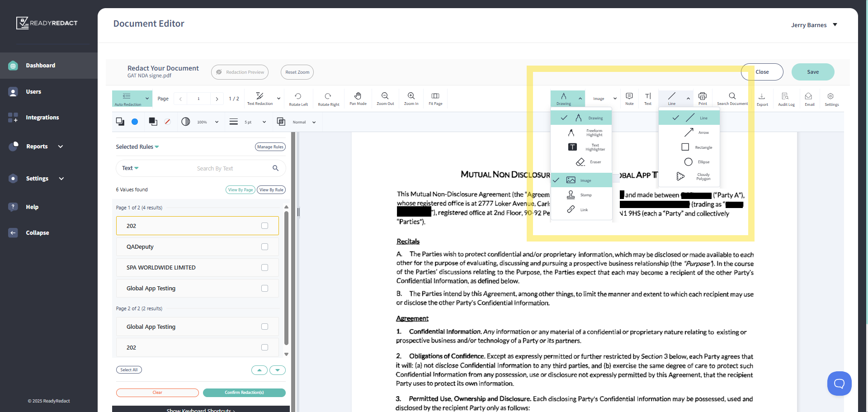Viewport: 868px width, 412px height.
Task: Click the blend mode icon
Action: click(281, 122)
